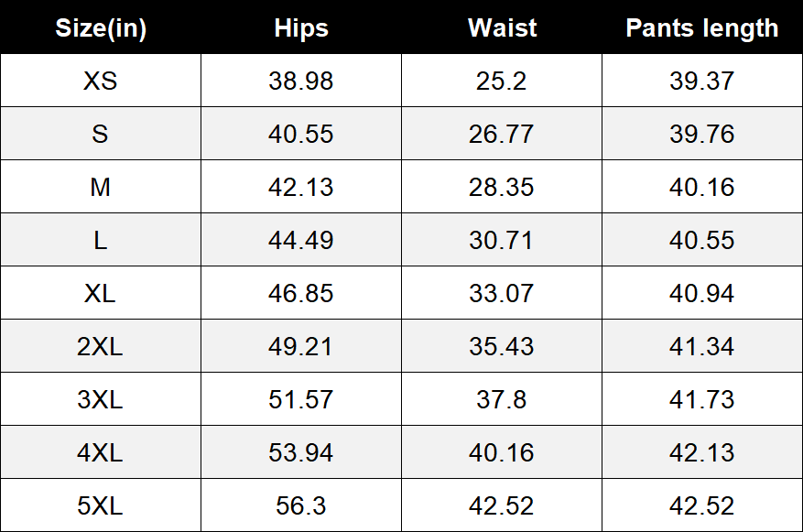Image resolution: width=803 pixels, height=532 pixels.
Task: Select the 3XL size cell
Action: coord(101,400)
